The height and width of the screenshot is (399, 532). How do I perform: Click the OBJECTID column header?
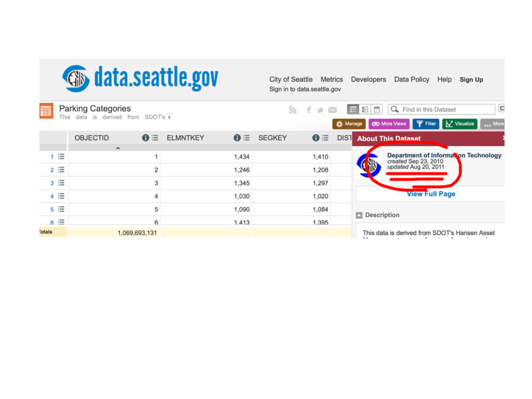[x=91, y=138]
